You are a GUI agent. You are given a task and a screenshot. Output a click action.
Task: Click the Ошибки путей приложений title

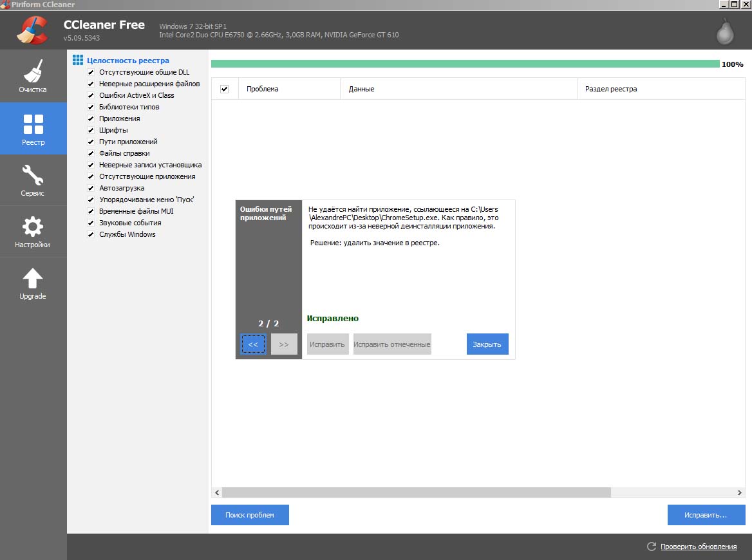pyautogui.click(x=266, y=213)
